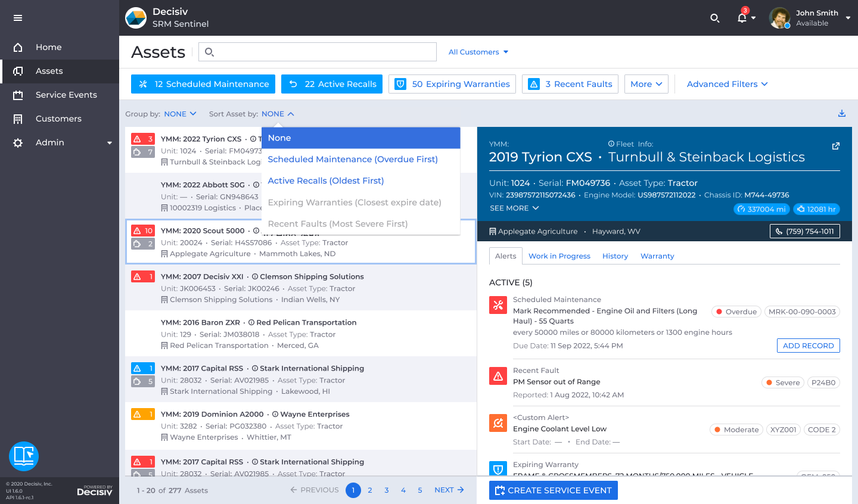Download asset list using the download icon
Screen dimensions: 858x504
[x=842, y=113]
